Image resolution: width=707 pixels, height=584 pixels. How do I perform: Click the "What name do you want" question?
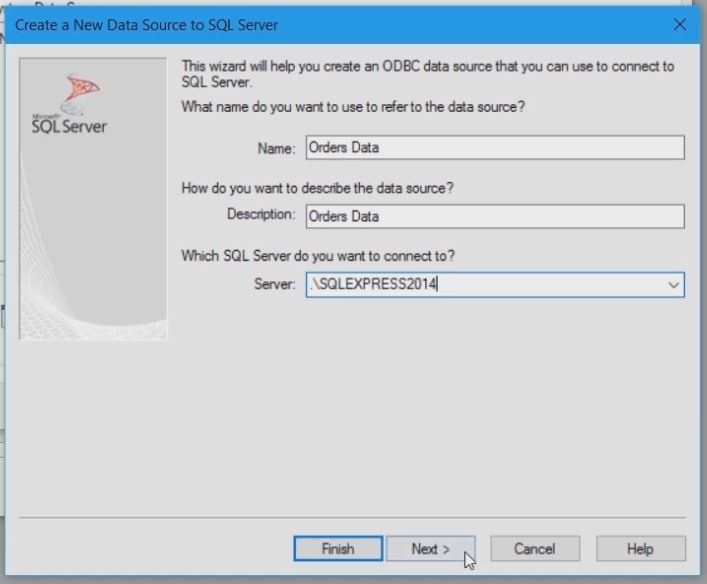(x=353, y=107)
